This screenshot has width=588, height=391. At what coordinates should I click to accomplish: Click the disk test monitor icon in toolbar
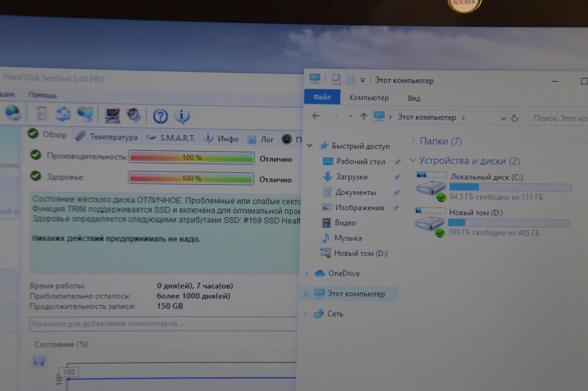coord(112,115)
